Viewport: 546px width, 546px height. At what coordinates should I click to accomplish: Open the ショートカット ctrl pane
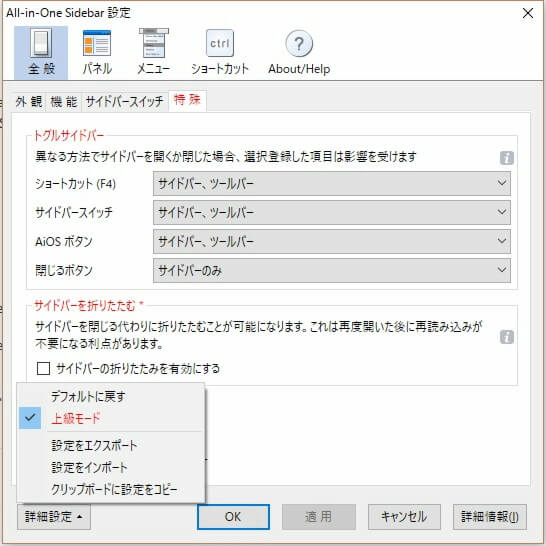click(220, 53)
